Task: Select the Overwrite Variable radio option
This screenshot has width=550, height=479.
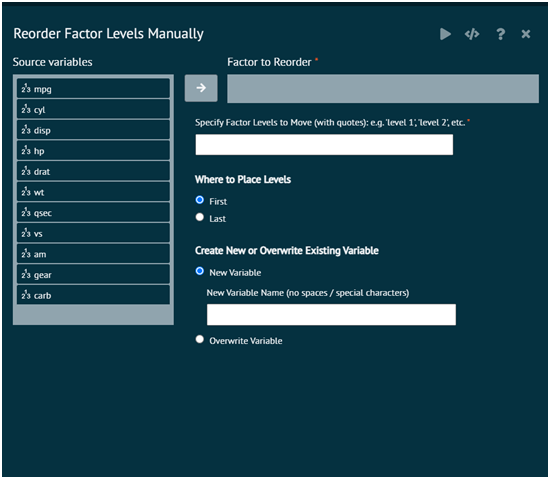Action: (x=200, y=339)
